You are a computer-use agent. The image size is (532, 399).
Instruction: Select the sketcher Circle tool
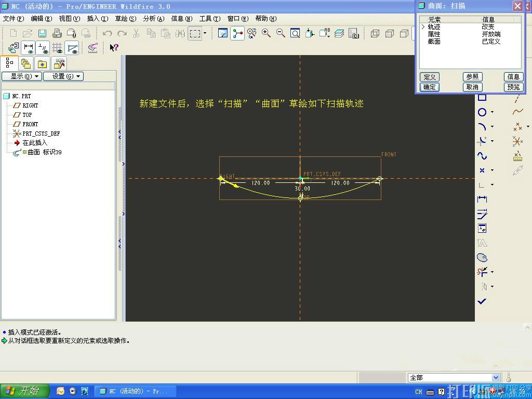pos(482,112)
